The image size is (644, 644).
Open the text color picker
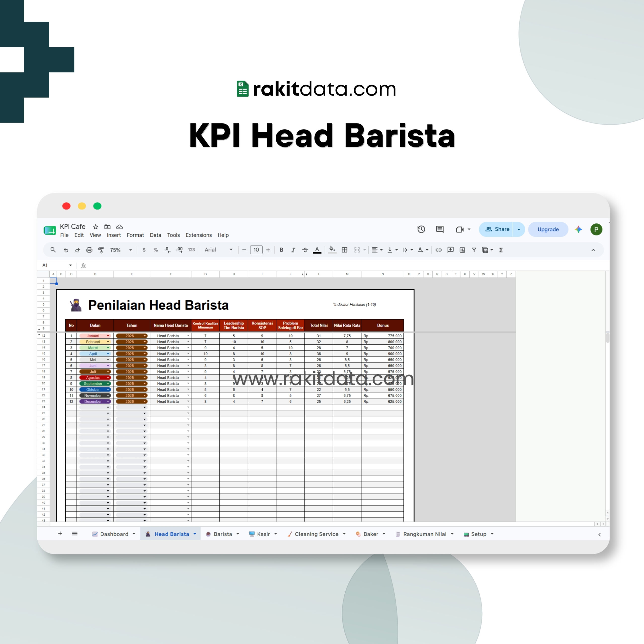pos(317,250)
